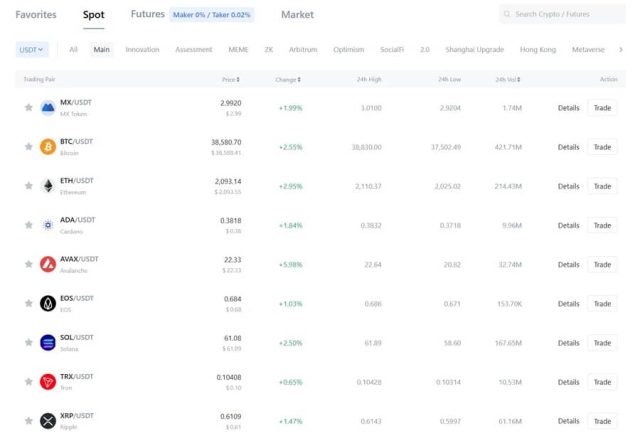Click the Tron TRX logo icon

tap(47, 382)
